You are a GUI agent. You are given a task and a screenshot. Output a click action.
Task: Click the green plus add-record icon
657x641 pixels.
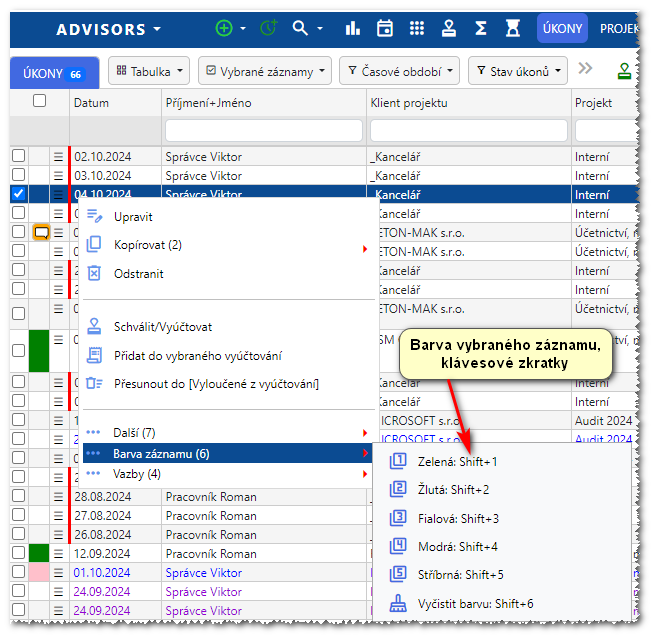tap(226, 28)
